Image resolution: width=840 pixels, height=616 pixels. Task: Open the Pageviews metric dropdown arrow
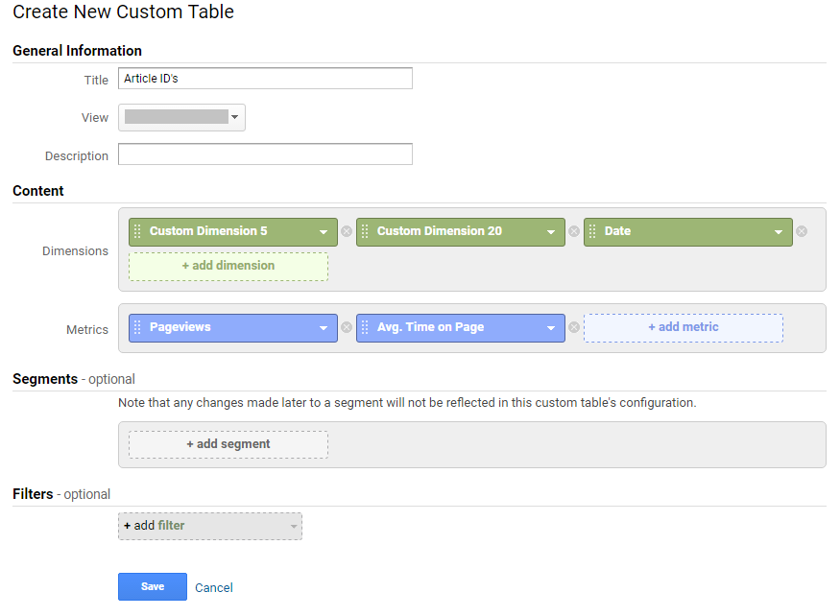pyautogui.click(x=324, y=328)
